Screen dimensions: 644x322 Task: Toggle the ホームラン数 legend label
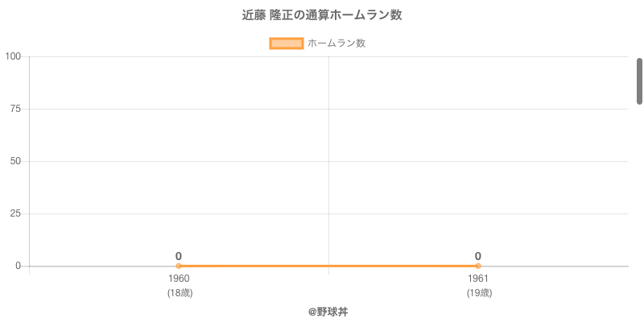click(x=336, y=43)
